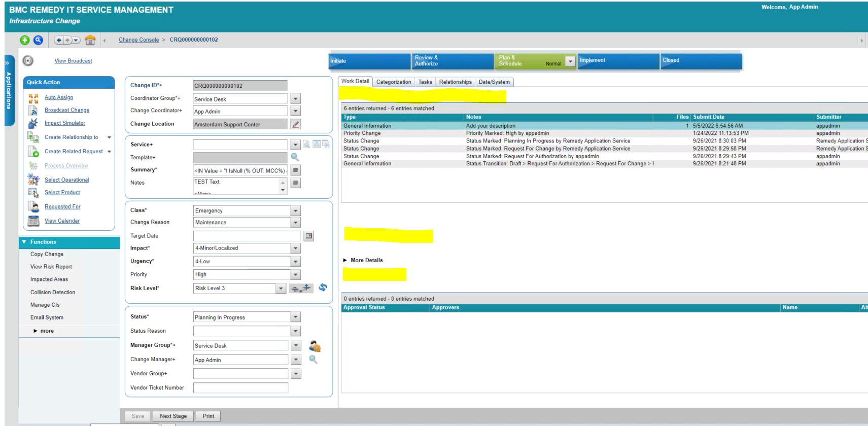Click the Manager Group assign person icon
The height and width of the screenshot is (426, 868).
315,346
